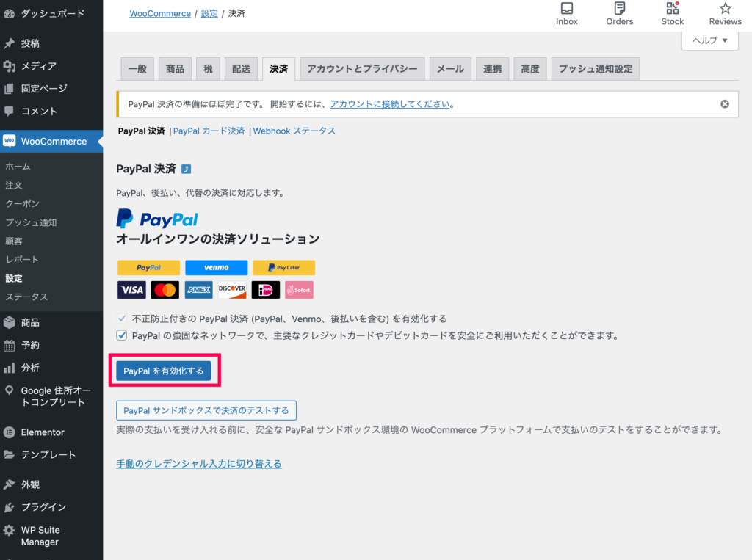Viewport: 752px width, 560px height.
Task: Click the 設定 breadcrumb link
Action: click(x=209, y=13)
